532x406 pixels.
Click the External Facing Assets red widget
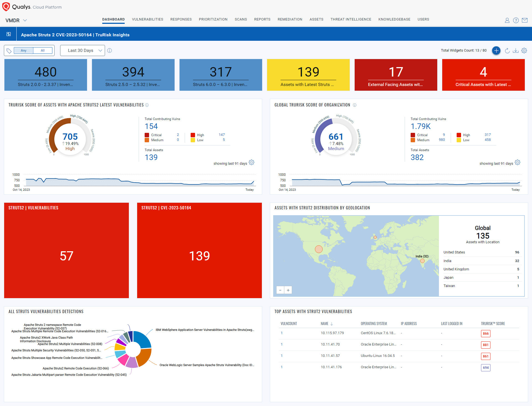tap(396, 75)
